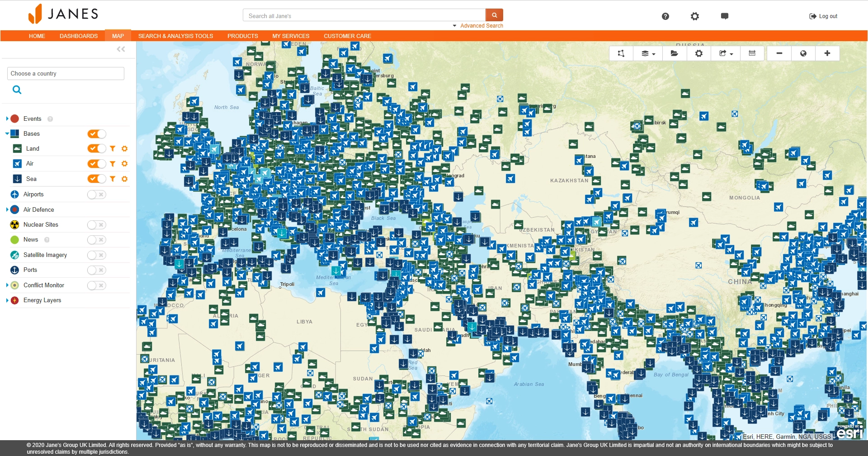
Task: Click the blue country search magnifier
Action: (x=17, y=90)
